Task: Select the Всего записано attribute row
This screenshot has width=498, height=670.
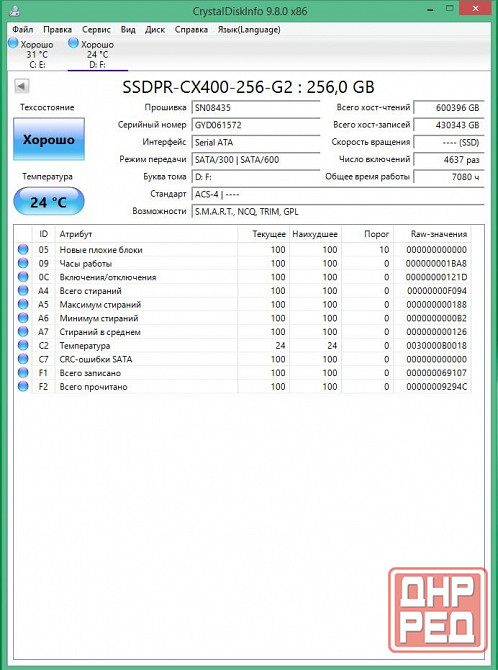Action: tap(243, 373)
